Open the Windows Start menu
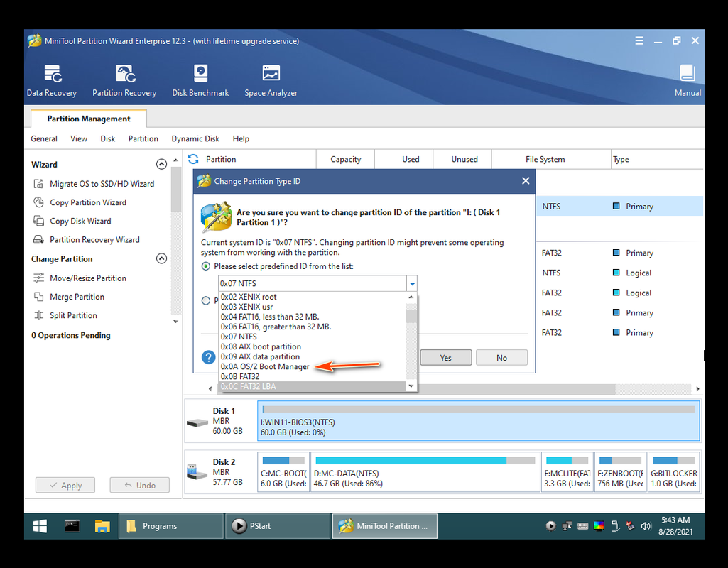Viewport: 728px width, 568px height. [40, 526]
